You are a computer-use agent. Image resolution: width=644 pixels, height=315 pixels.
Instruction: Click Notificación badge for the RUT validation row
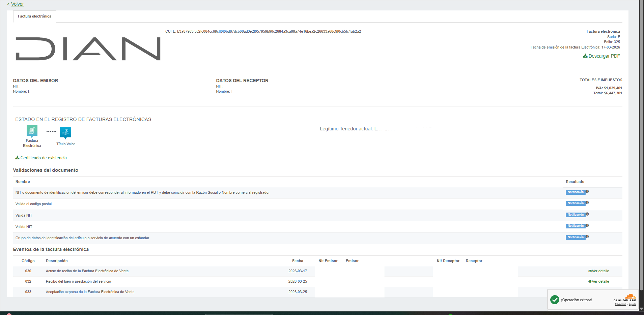(x=575, y=192)
